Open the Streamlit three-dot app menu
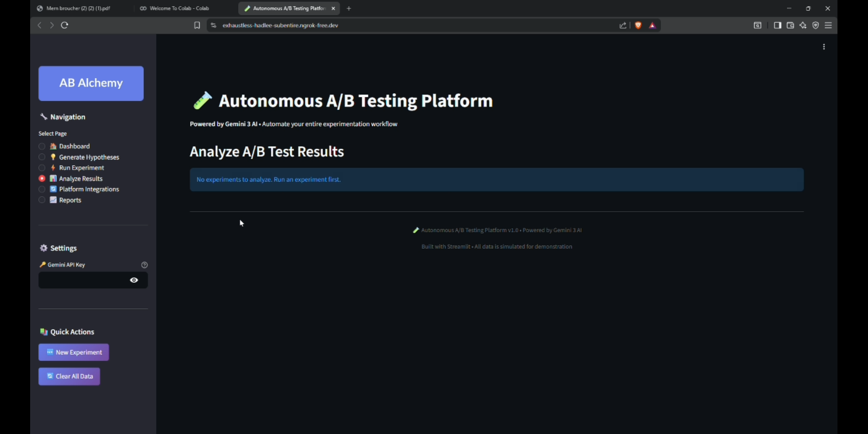 (x=824, y=47)
